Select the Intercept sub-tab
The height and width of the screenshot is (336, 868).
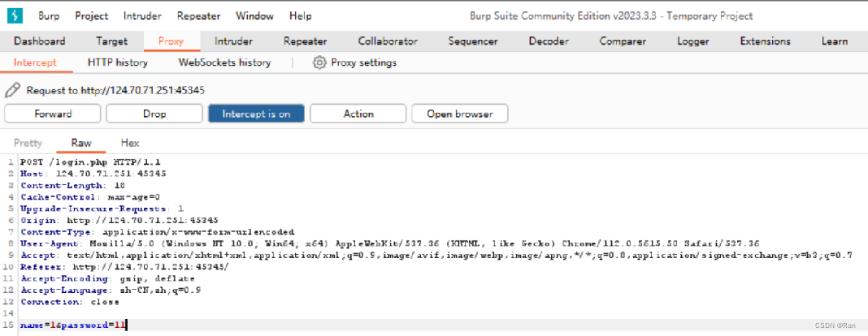36,63
